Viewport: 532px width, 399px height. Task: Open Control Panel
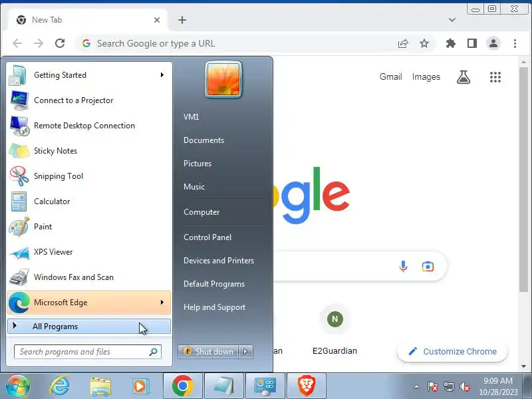(x=207, y=237)
